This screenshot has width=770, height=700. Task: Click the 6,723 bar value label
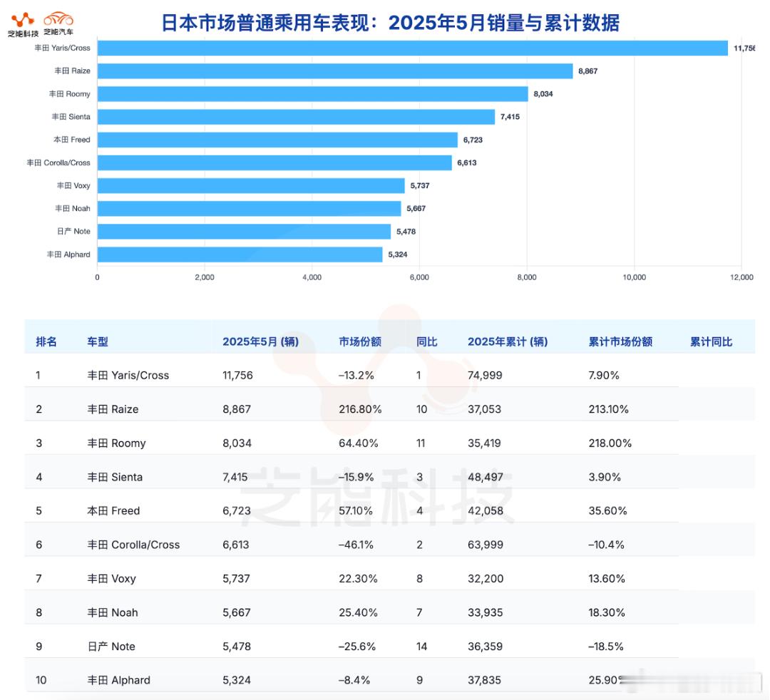473,140
